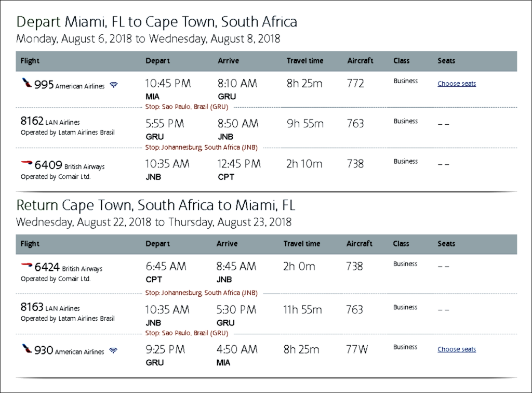
Task: Click Aircraft column header in depart table
Action: [360, 61]
